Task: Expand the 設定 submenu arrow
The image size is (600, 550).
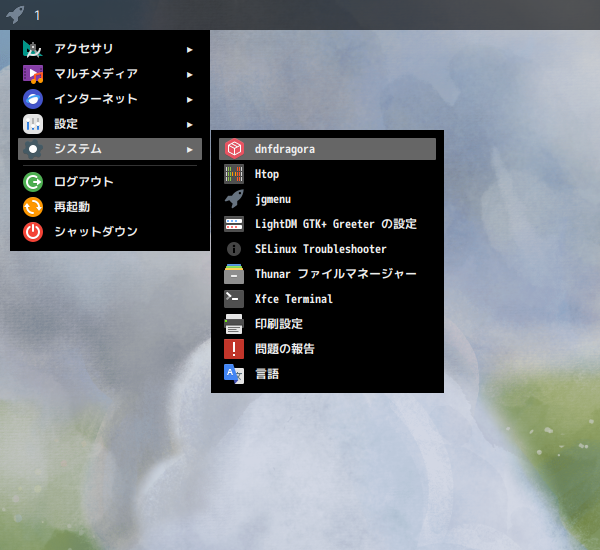Action: pos(189,125)
